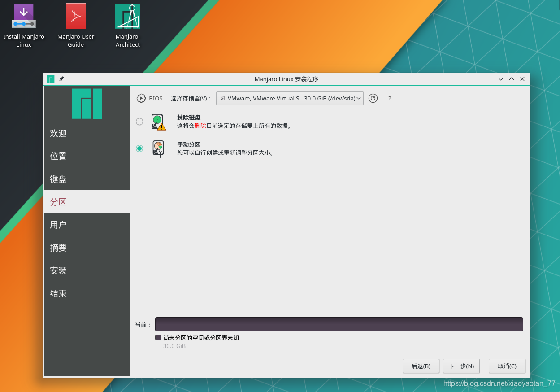Go to the 安装 step in the sidebar
Screen dimensions: 560x392
87,270
